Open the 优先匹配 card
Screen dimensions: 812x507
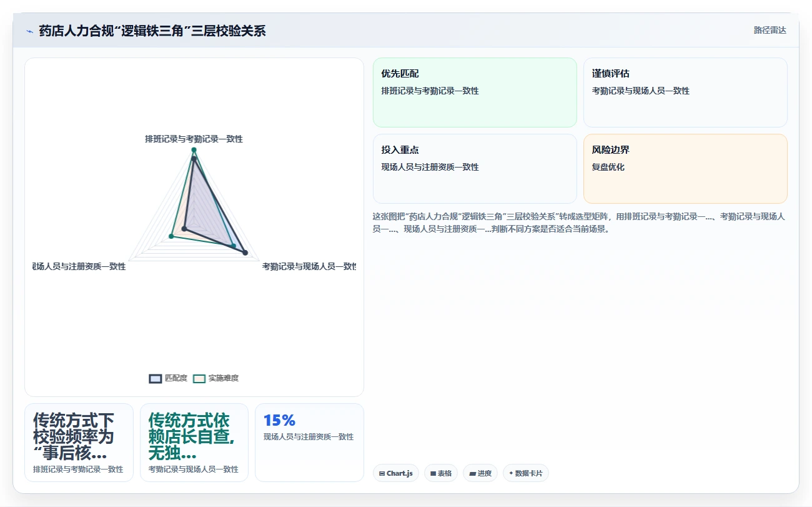[x=475, y=93]
